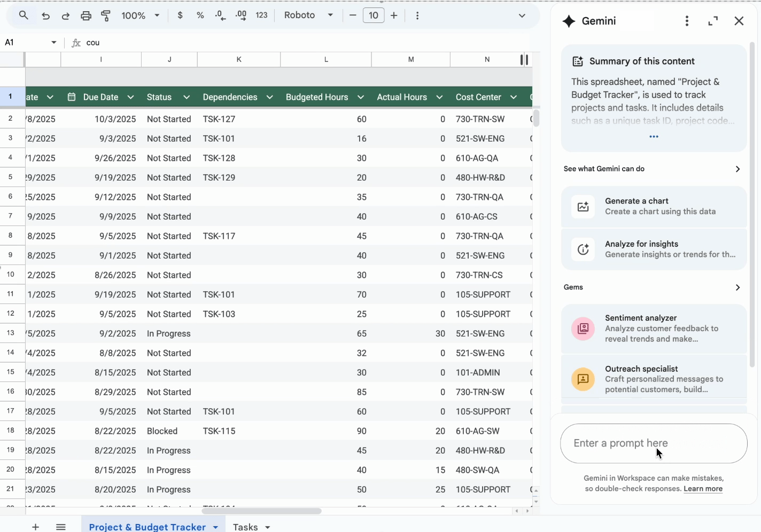
Task: Open more number formats via 123 icon
Action: click(261, 15)
